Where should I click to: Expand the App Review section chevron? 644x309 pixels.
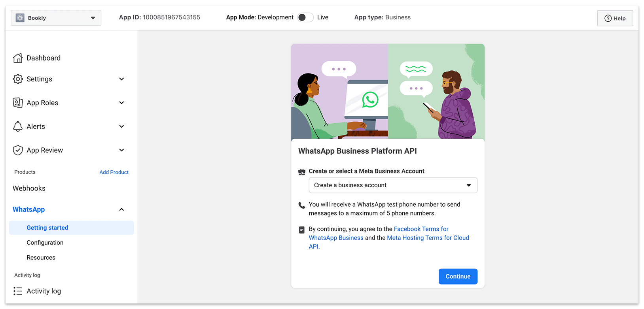(122, 150)
